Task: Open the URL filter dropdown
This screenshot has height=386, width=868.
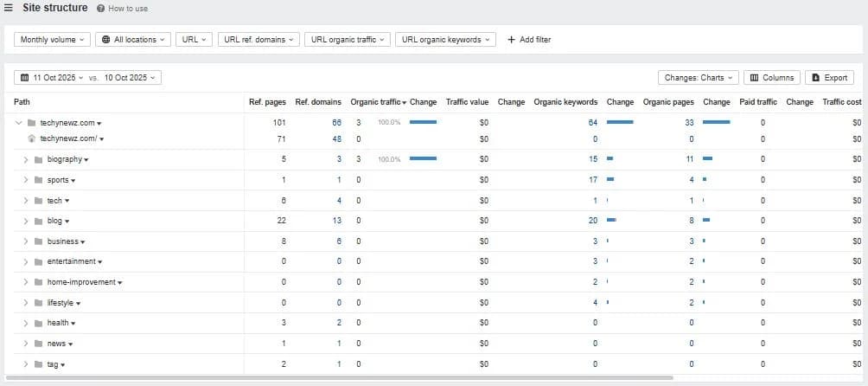Action: point(194,39)
